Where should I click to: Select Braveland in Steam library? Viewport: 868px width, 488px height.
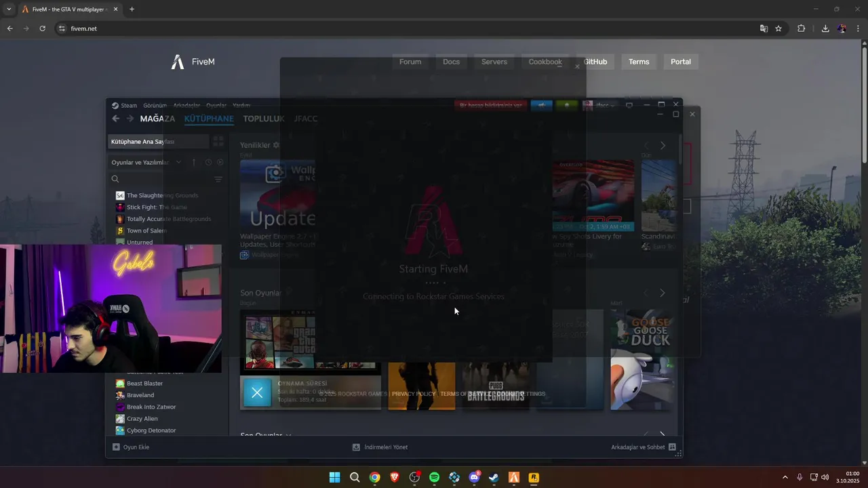coord(134,395)
